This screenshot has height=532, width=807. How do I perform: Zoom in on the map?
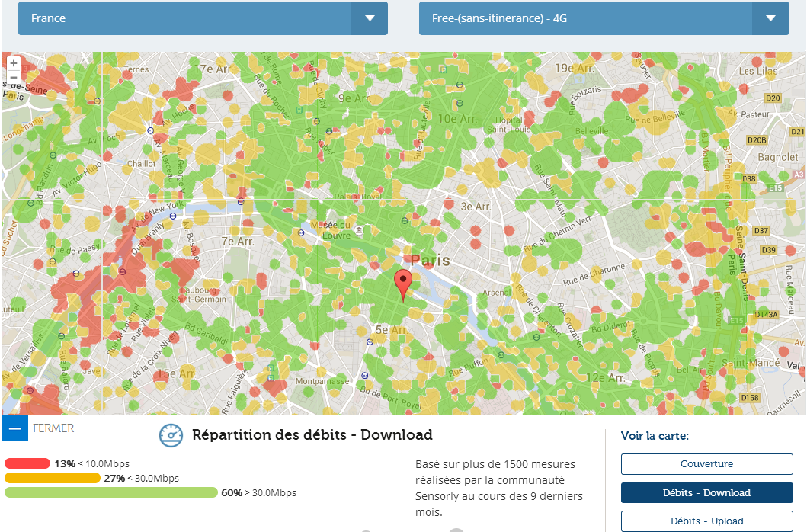14,63
